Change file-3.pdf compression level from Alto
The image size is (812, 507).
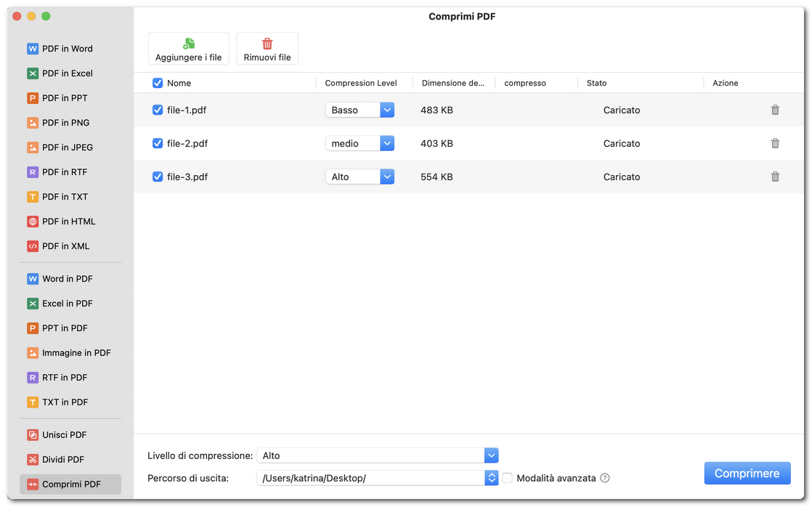[386, 177]
